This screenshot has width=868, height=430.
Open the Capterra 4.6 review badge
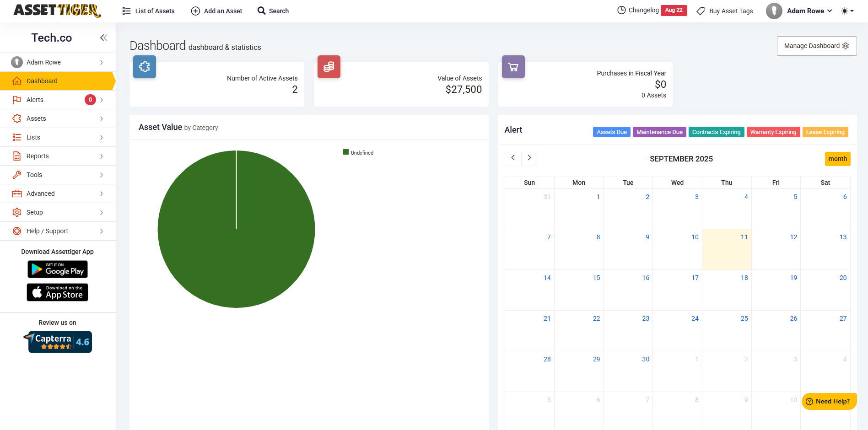[x=58, y=342]
